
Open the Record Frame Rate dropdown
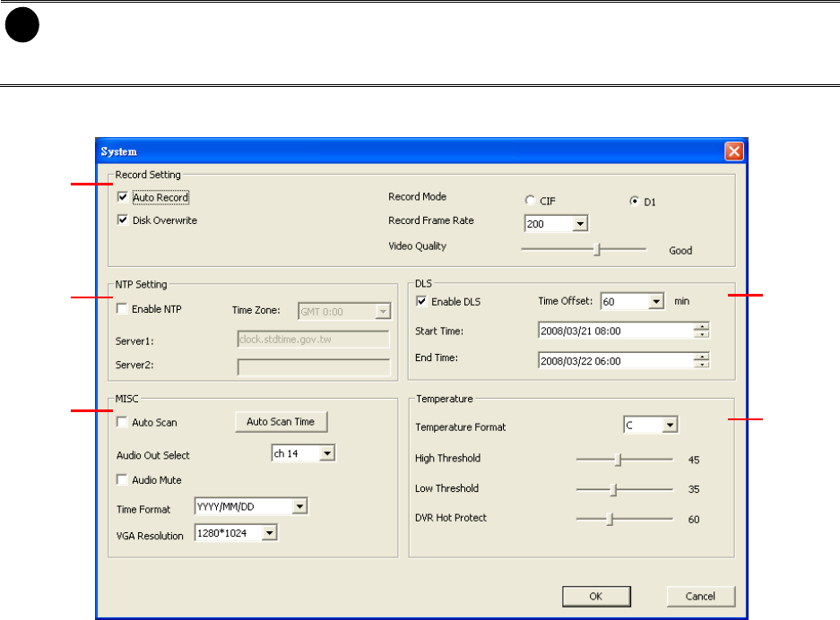pos(580,224)
